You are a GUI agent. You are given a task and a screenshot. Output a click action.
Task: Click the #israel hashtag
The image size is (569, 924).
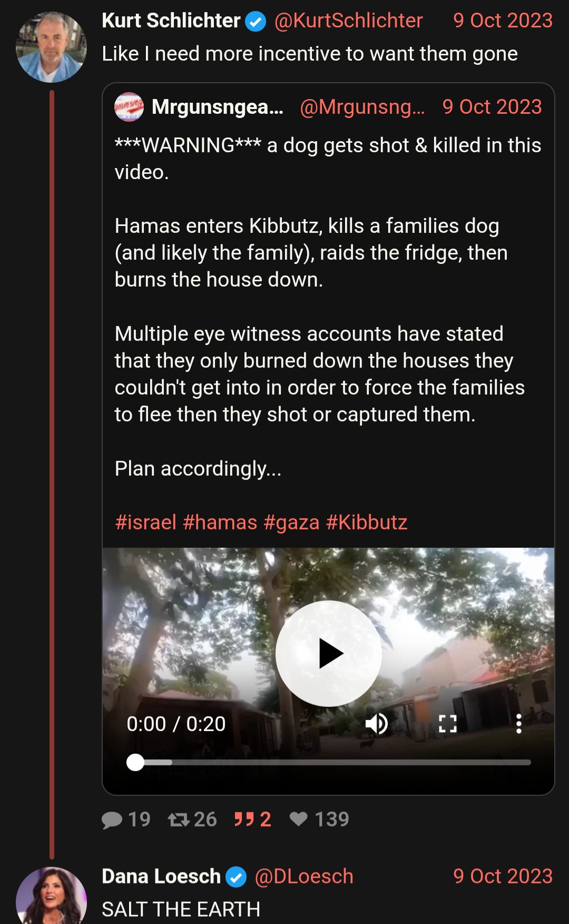(146, 523)
